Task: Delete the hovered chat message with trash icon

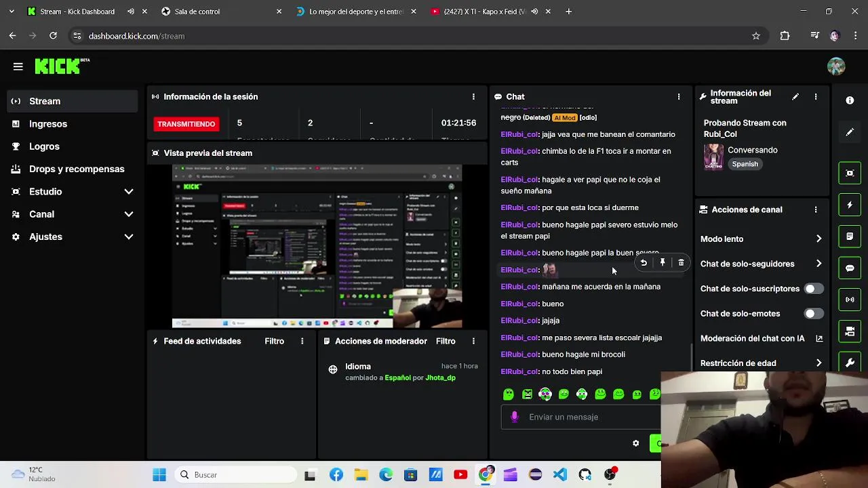Action: pyautogui.click(x=681, y=262)
